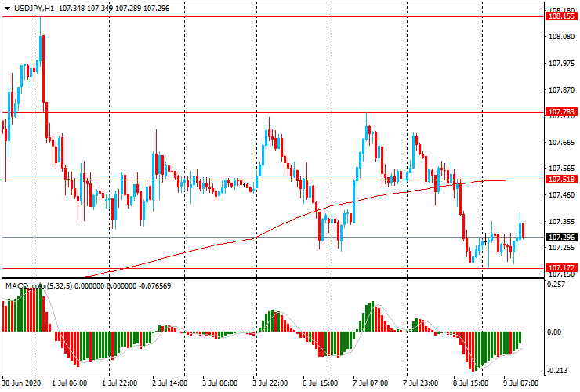Select the 108.155 red price label

pos(561,16)
